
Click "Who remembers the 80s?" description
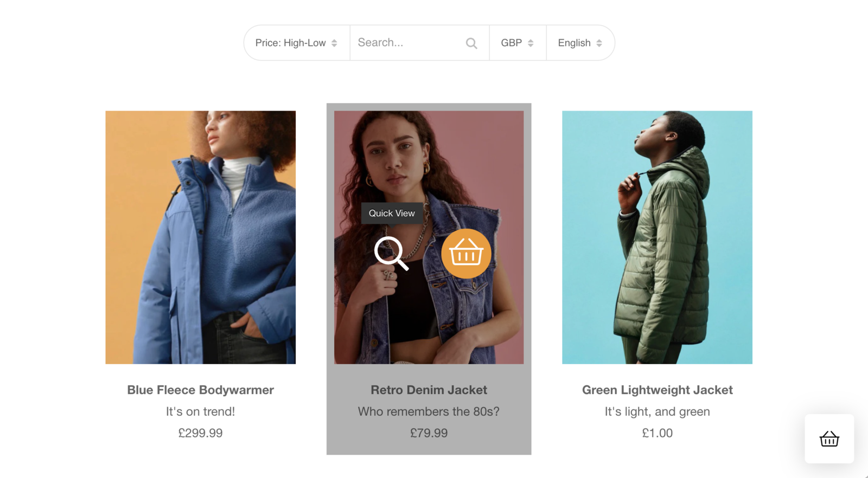(429, 411)
